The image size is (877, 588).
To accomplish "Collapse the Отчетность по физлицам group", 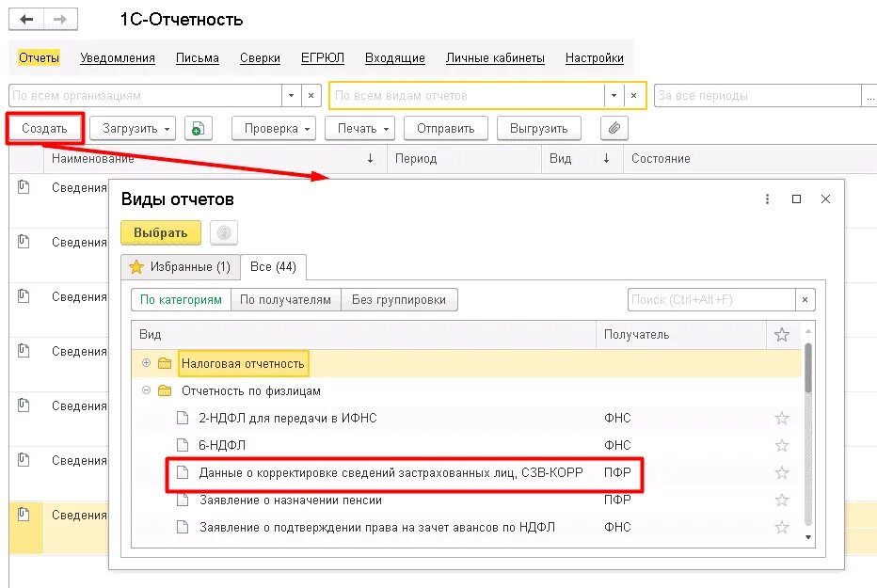I will (146, 390).
